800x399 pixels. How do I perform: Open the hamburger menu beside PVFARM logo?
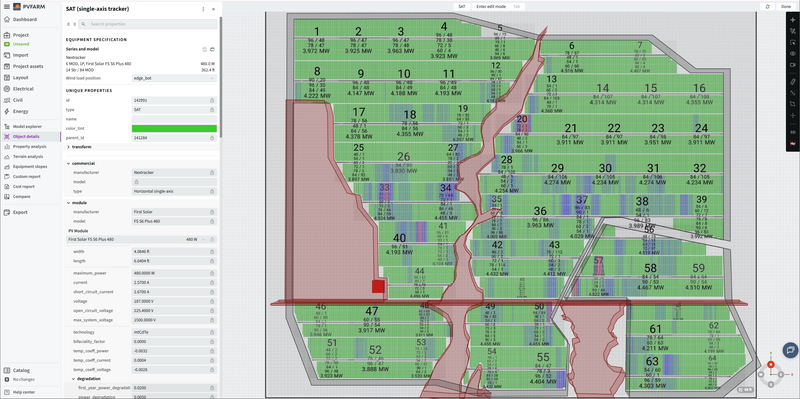(x=7, y=7)
